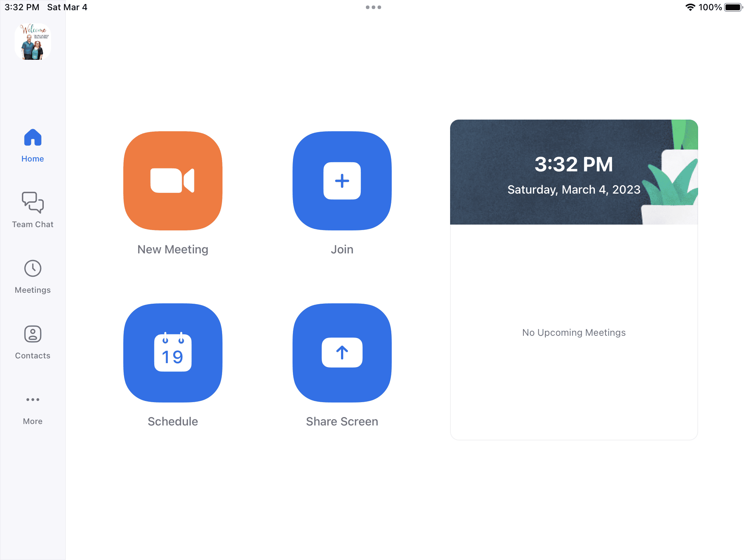The width and height of the screenshot is (747, 560).
Task: Tap the 3:32 PM clock on the banner
Action: coord(574,164)
